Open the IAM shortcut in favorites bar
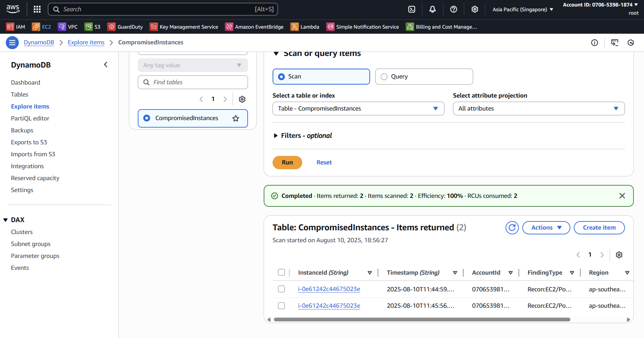This screenshot has width=644, height=348. [x=16, y=27]
